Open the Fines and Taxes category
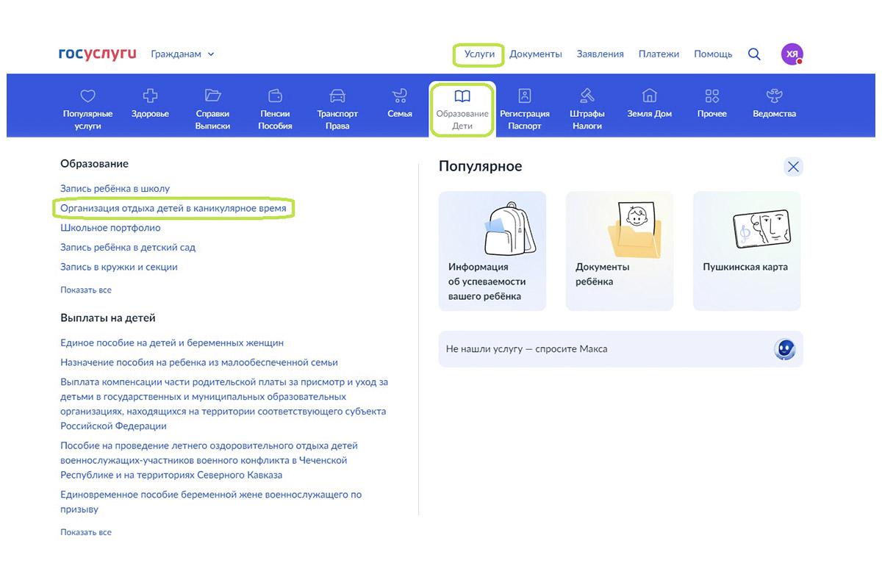This screenshot has width=882, height=588. tap(587, 107)
